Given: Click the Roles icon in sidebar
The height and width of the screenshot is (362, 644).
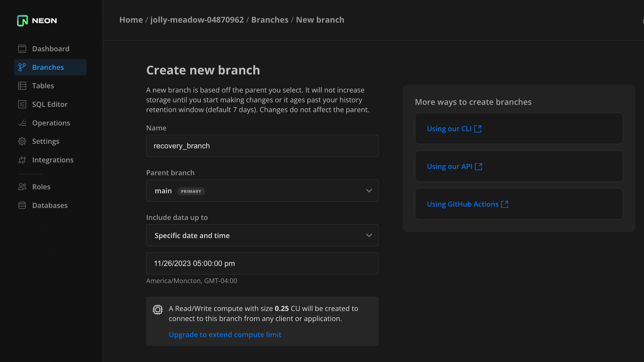Looking at the screenshot, I should pos(22,186).
